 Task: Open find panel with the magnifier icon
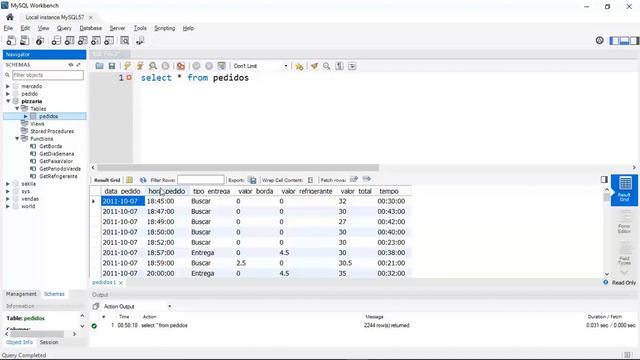click(327, 66)
